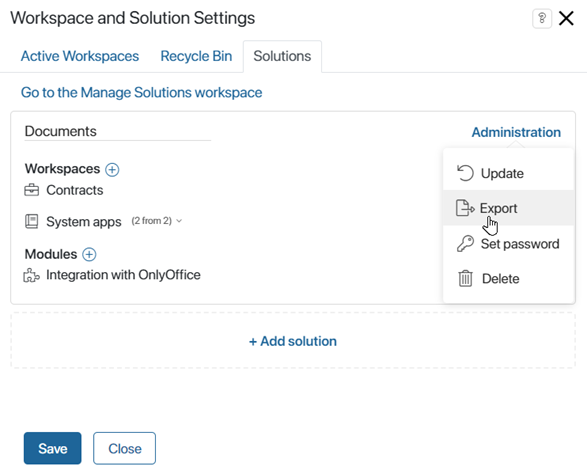Click the trash can Delete icon

pyautogui.click(x=465, y=279)
